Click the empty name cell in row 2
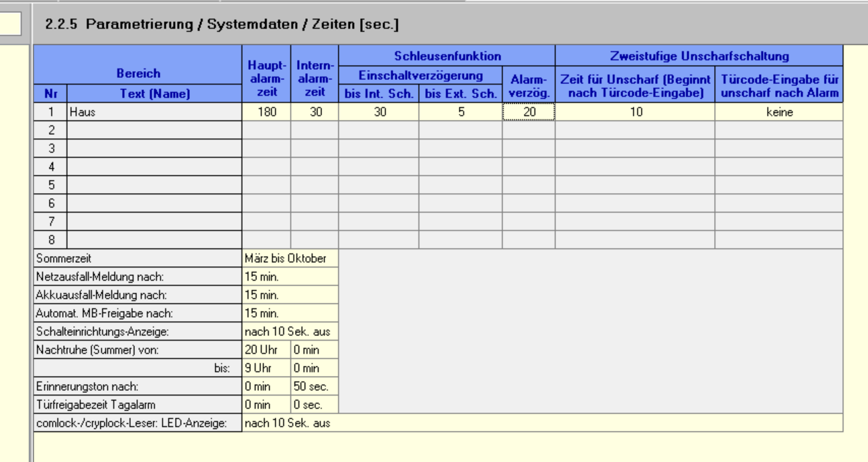Image resolution: width=868 pixels, height=462 pixels. 154,131
